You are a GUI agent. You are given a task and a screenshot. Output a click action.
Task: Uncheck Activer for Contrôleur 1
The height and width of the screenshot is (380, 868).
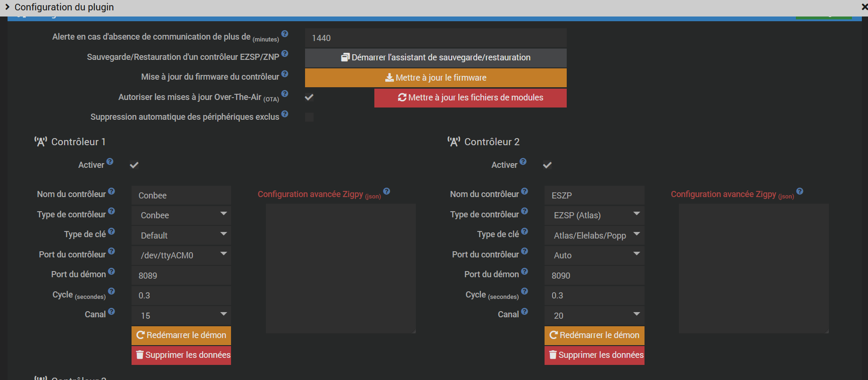coord(134,165)
